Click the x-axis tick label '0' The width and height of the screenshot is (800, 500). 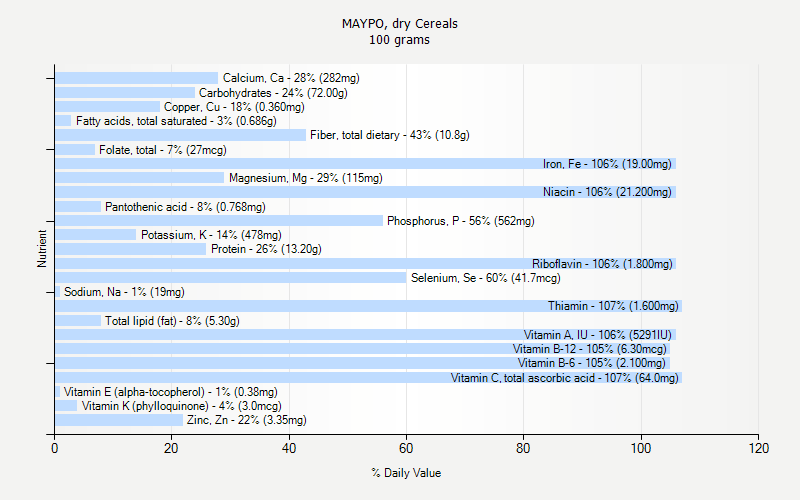pos(55,448)
